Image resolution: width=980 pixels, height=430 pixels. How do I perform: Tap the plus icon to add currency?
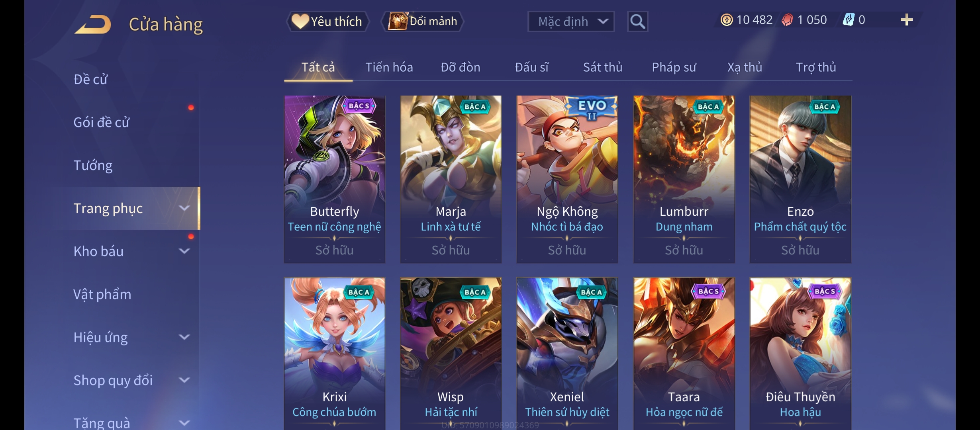click(x=906, y=20)
